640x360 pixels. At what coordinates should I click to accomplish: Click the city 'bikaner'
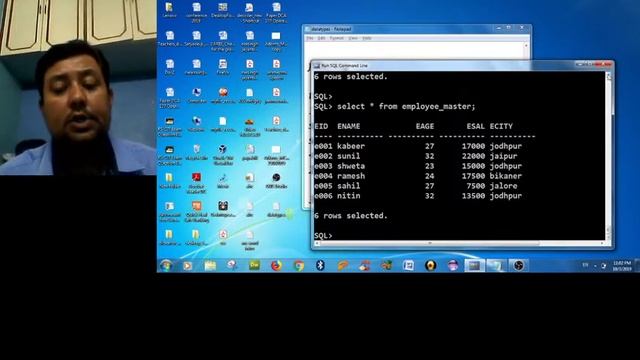[506, 176]
